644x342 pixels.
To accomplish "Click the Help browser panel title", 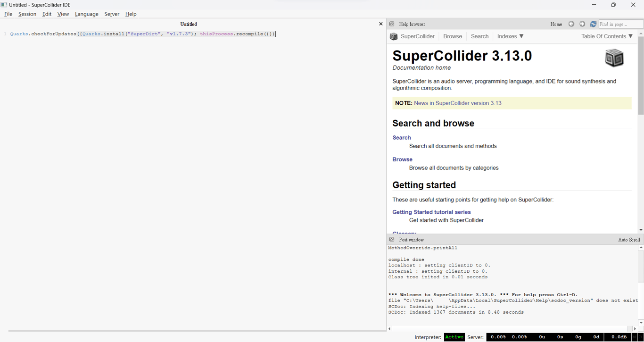I will click(x=412, y=24).
